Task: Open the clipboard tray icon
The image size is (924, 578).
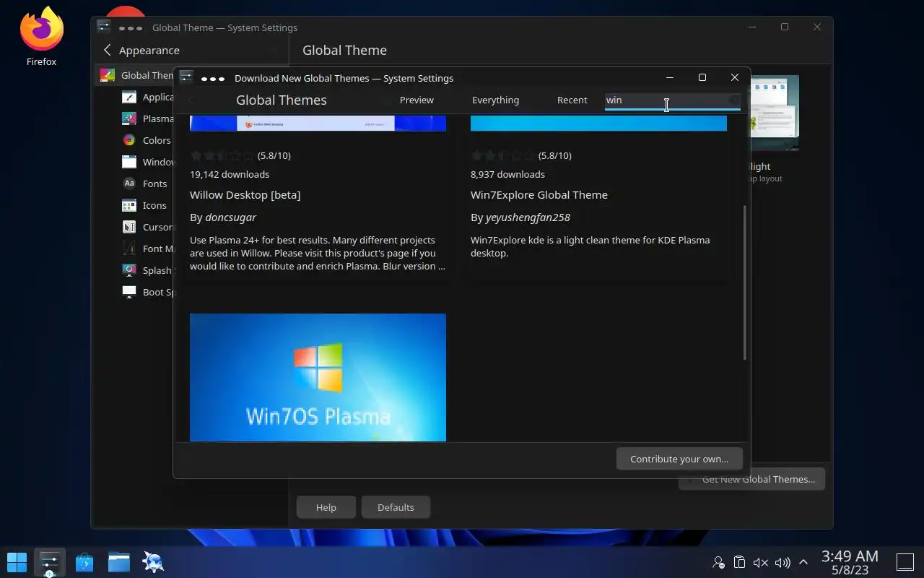Action: point(739,562)
